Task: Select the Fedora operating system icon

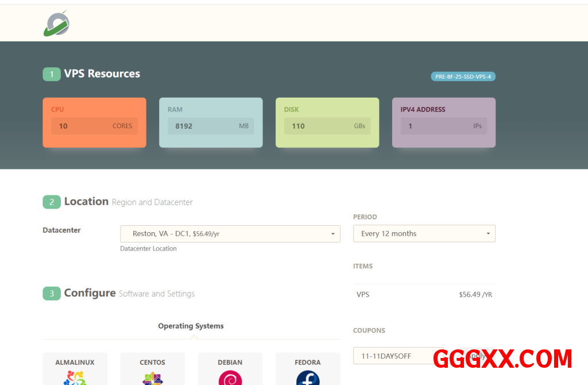Action: click(308, 376)
